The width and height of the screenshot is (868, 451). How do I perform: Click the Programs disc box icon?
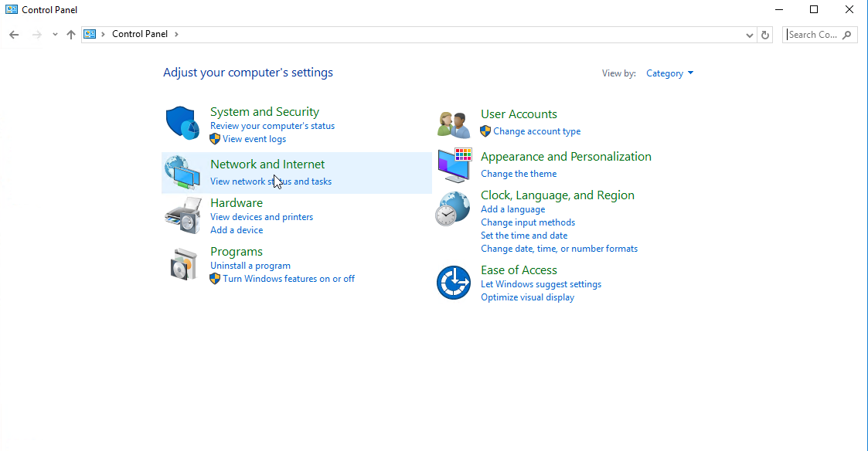(184, 264)
